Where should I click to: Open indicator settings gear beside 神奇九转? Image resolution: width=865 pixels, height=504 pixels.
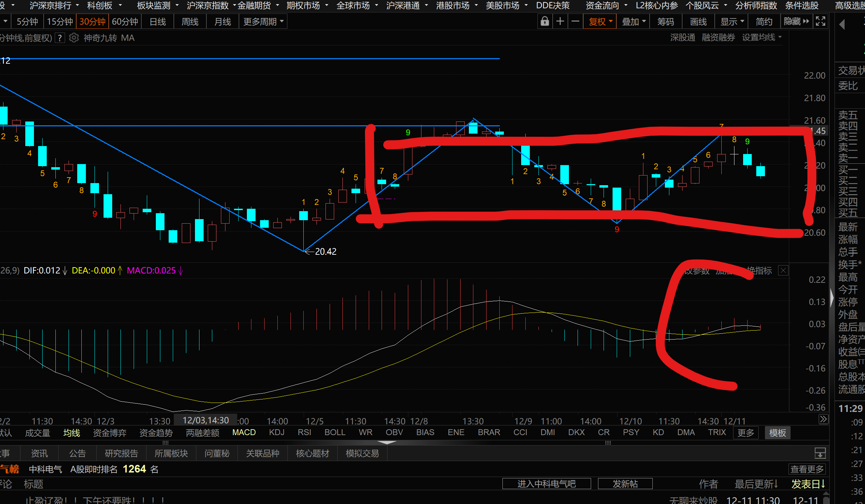point(74,38)
